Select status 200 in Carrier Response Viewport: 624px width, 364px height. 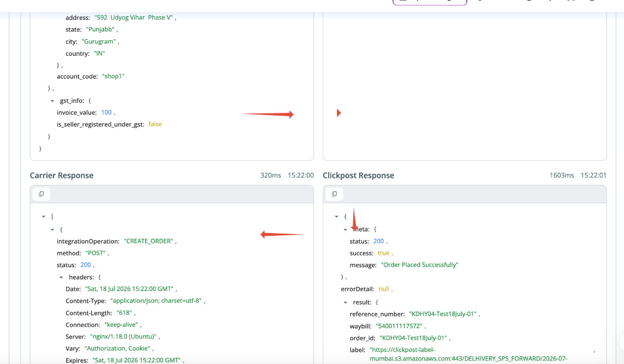[86, 265]
